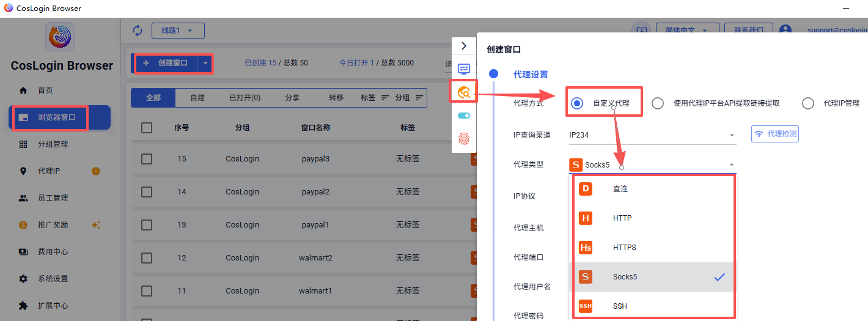This screenshot has width=868, height=321.
Task: Click the 创建窗口 button
Action: click(x=166, y=63)
